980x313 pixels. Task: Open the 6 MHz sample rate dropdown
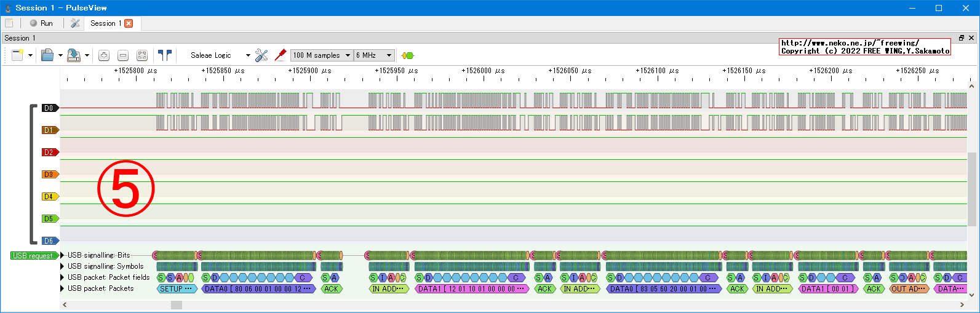pyautogui.click(x=373, y=55)
